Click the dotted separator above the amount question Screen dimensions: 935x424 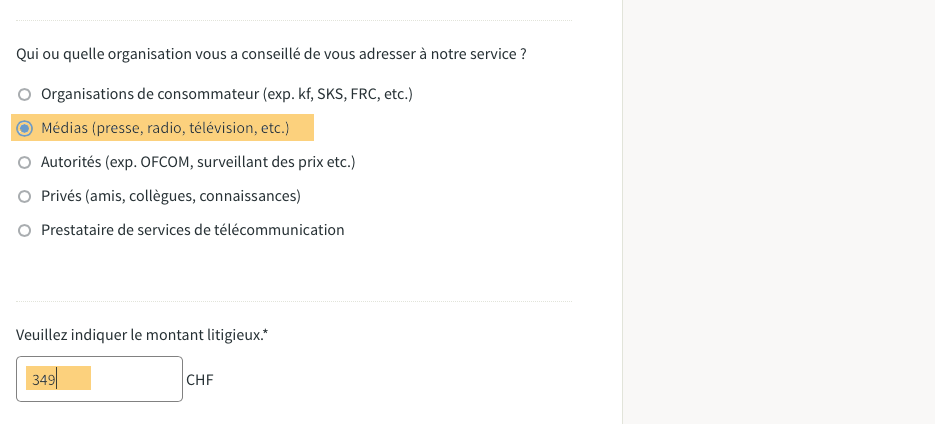tap(294, 301)
